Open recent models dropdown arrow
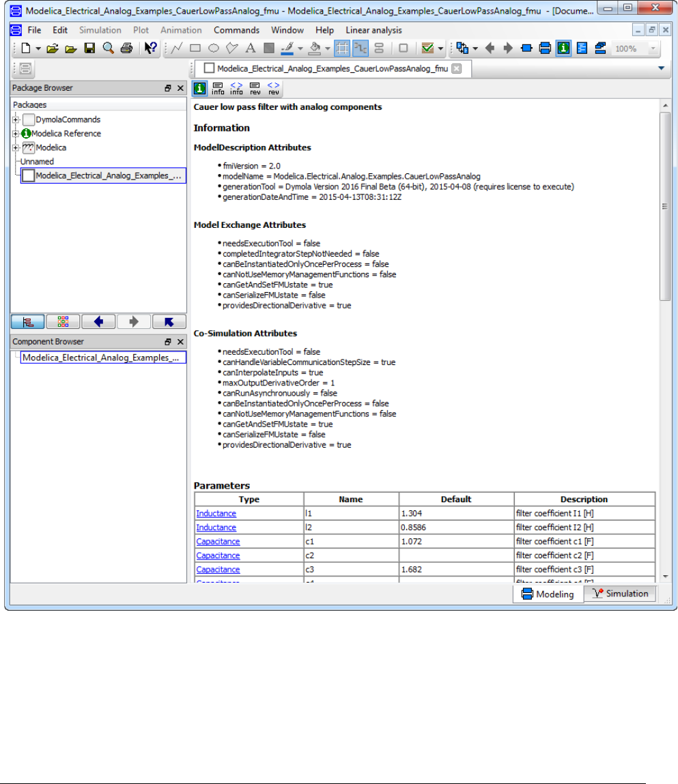The height and width of the screenshot is (784, 678). (x=475, y=48)
